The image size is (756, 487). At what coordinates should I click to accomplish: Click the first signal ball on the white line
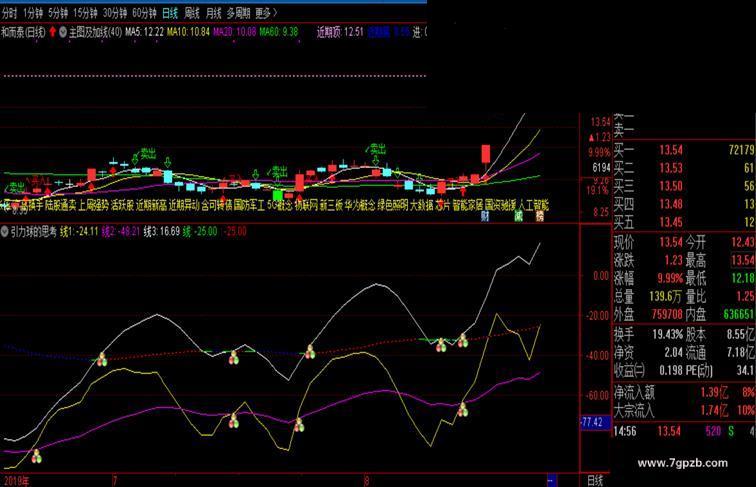pos(102,359)
